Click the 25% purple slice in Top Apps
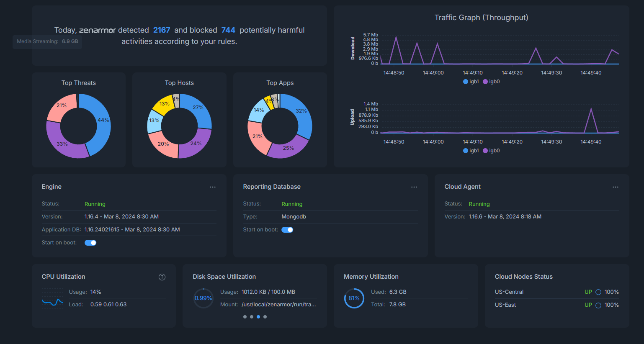This screenshot has width=644, height=344. coord(288,148)
